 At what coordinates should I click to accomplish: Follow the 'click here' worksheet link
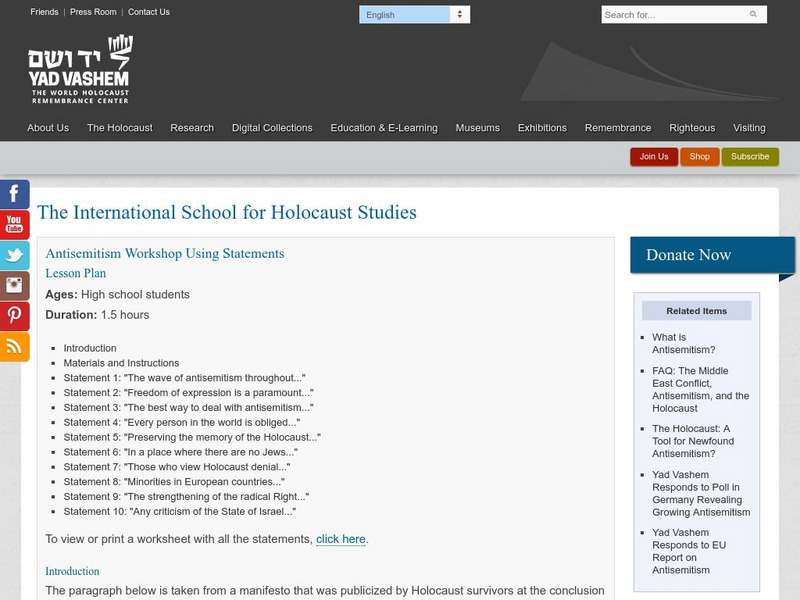click(341, 539)
